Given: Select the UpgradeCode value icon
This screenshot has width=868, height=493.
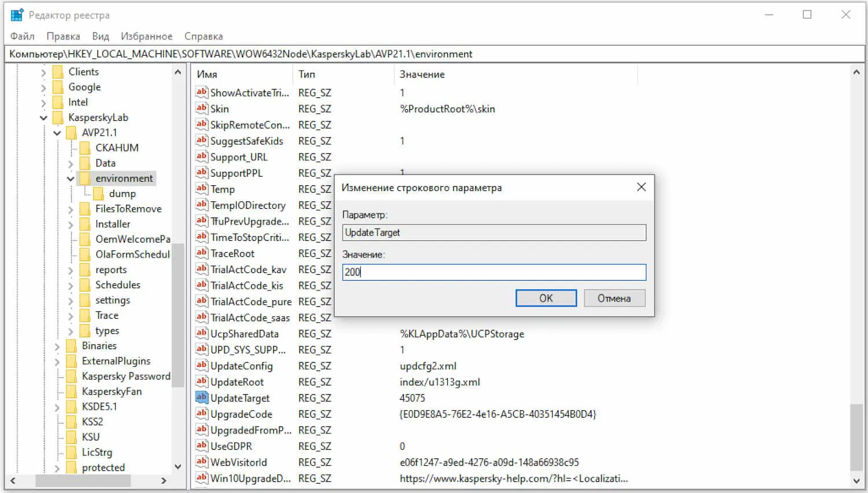Looking at the screenshot, I should (201, 414).
